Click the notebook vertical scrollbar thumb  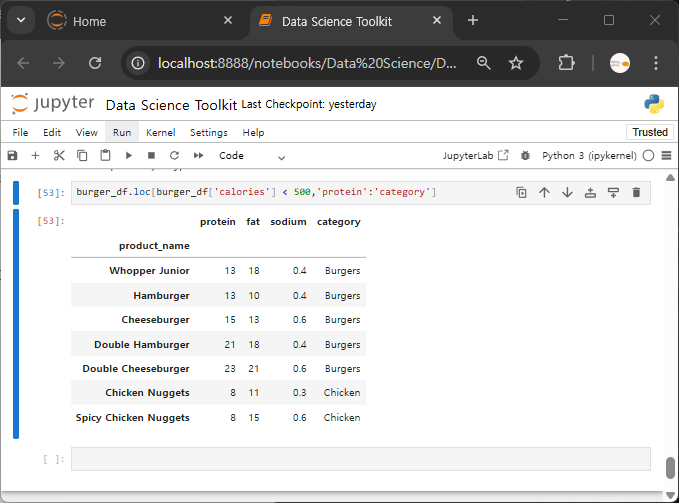pos(670,468)
